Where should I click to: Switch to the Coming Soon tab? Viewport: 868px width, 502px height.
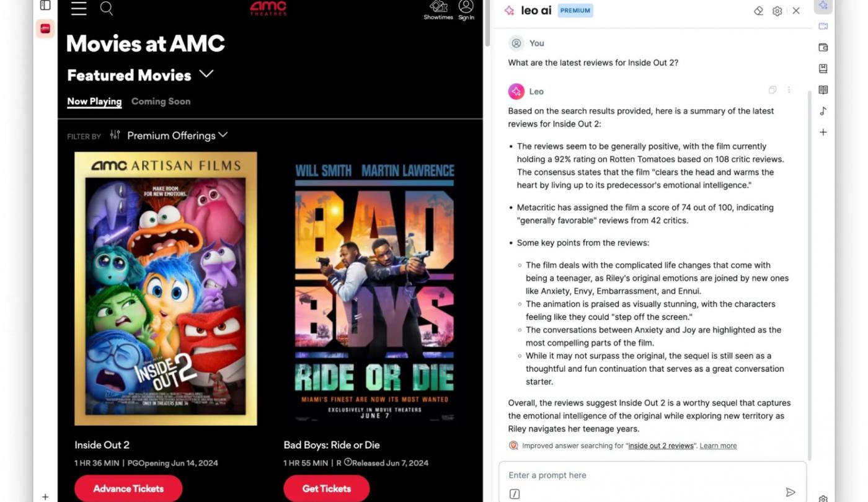click(161, 101)
